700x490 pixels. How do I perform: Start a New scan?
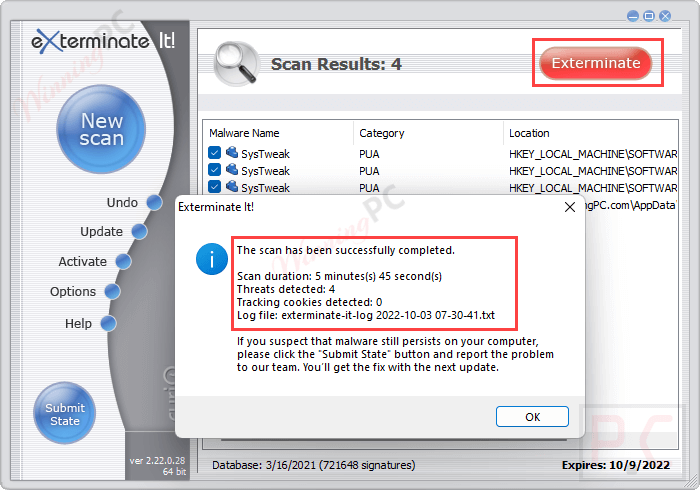(101, 129)
